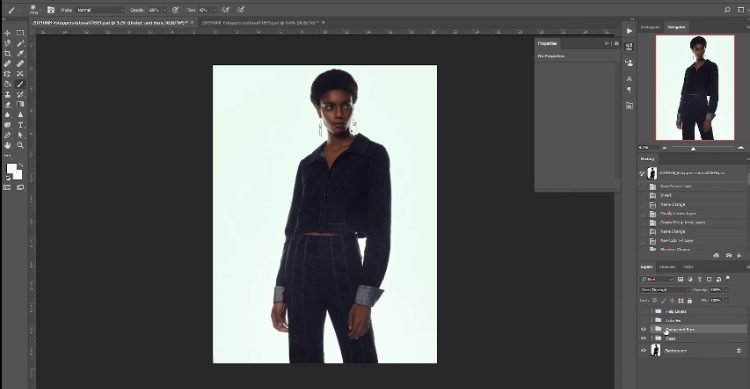Image resolution: width=750 pixels, height=389 pixels.
Task: Open the Properties panel menu
Action: click(616, 44)
